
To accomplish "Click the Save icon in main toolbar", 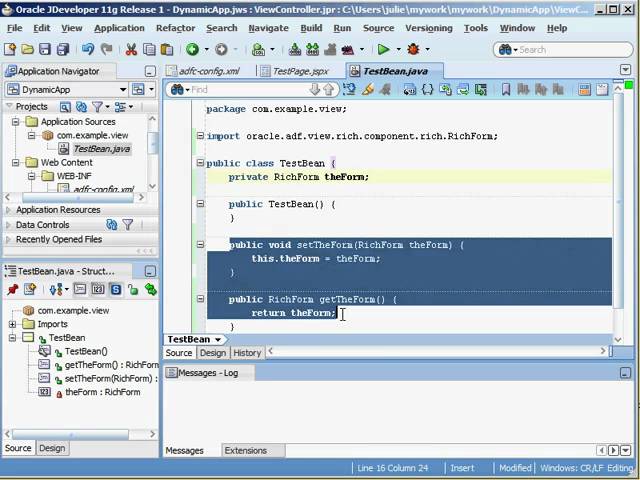I will (x=45, y=49).
